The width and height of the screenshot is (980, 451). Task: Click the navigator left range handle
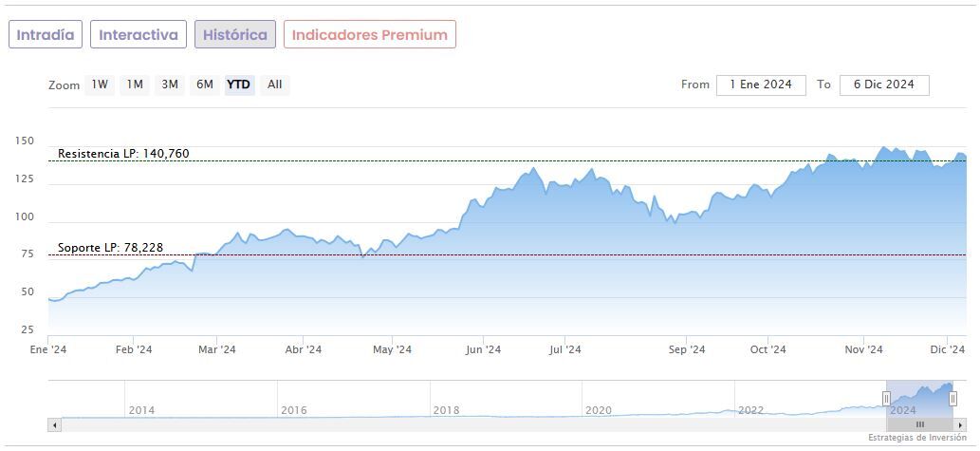(887, 399)
